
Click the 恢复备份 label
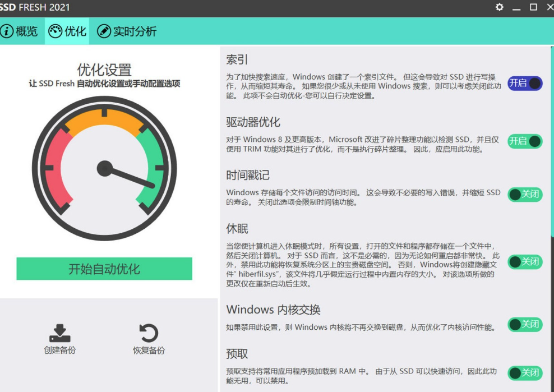coord(149,351)
